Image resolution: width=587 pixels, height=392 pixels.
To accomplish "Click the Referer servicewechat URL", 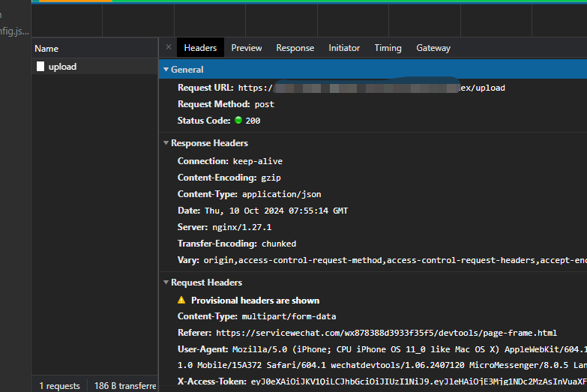I will click(x=386, y=333).
